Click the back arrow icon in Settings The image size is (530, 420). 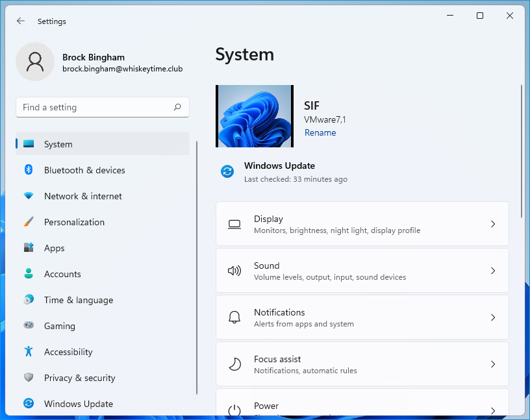coord(21,21)
